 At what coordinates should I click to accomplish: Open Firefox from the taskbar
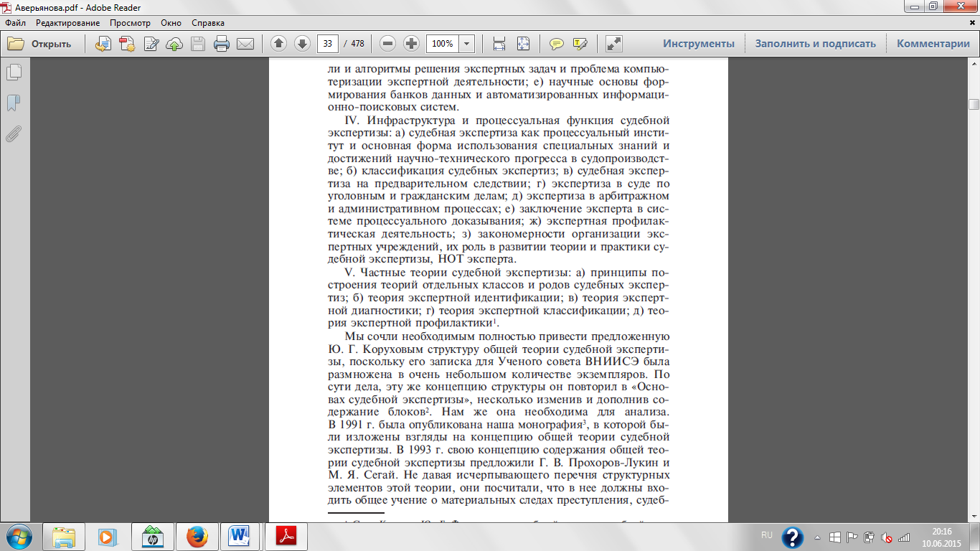[x=198, y=536]
